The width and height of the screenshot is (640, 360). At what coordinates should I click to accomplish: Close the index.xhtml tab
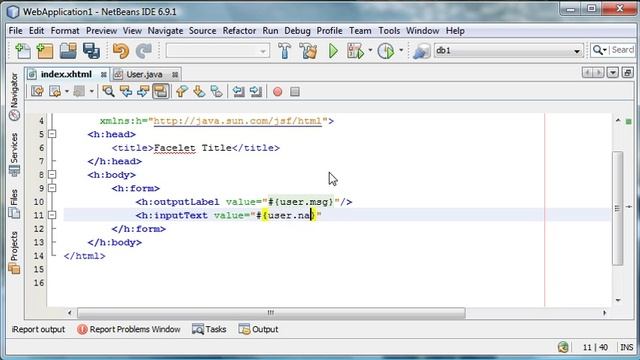coord(104,75)
